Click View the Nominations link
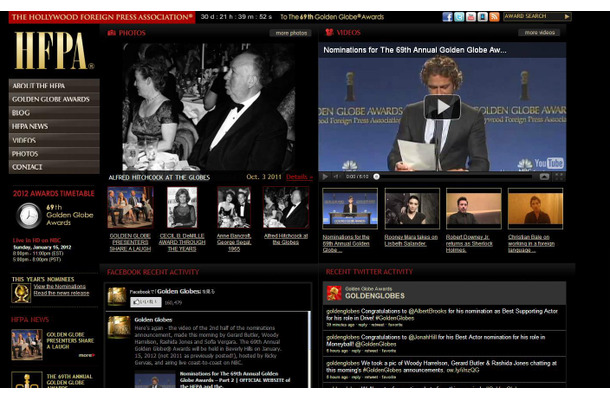610x400 pixels. point(60,286)
